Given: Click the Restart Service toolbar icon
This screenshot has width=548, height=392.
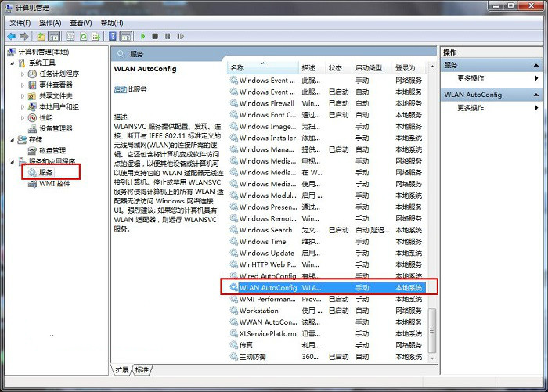Looking at the screenshot, I should click(x=179, y=36).
